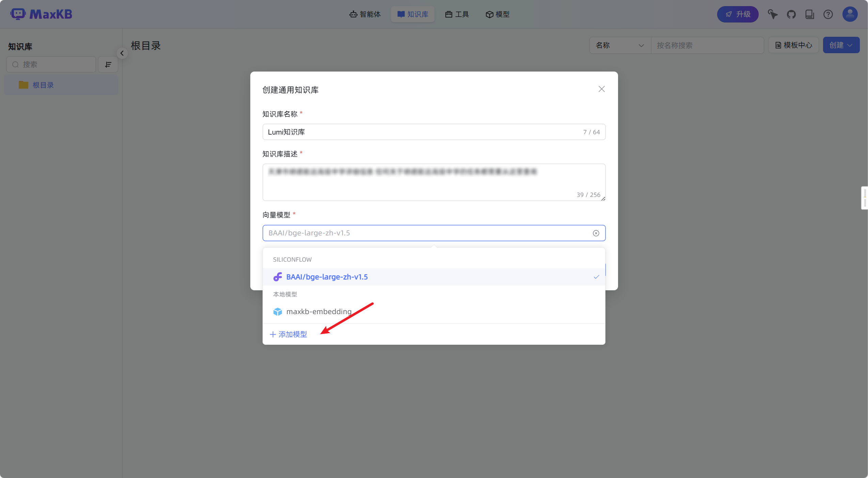Click the 升级 upgrade button
Image resolution: width=868 pixels, height=478 pixels.
point(738,14)
